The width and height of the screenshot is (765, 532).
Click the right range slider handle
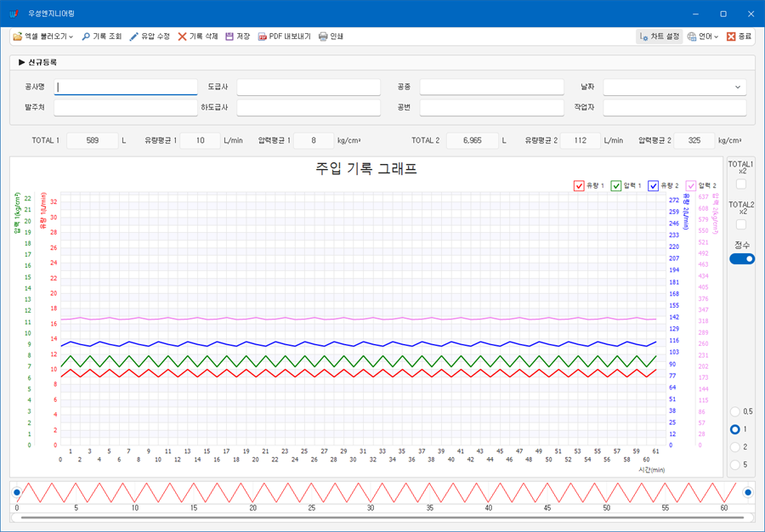point(747,493)
